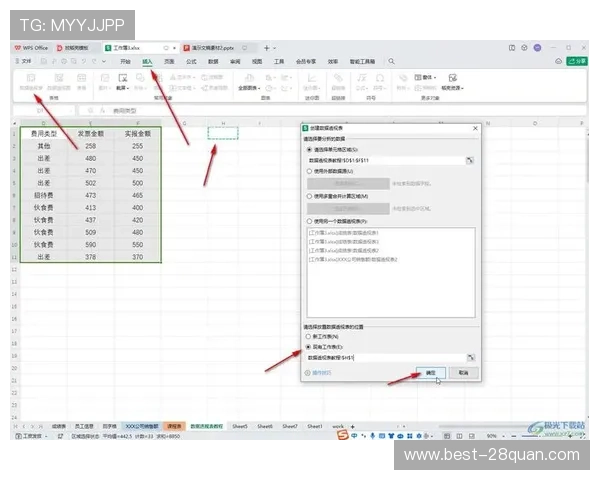
Task: Select the 'use another pivot table' radio button
Action: (309, 221)
